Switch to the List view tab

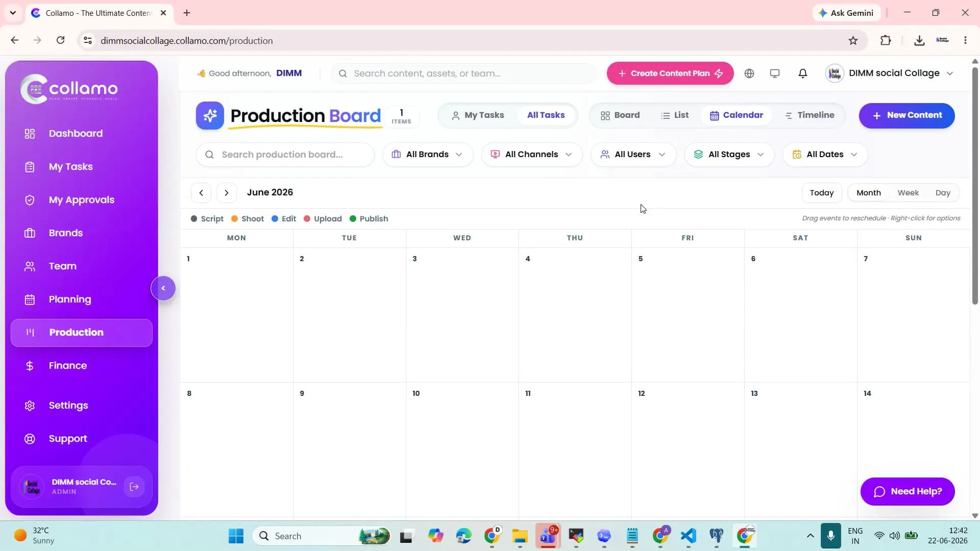pos(675,115)
